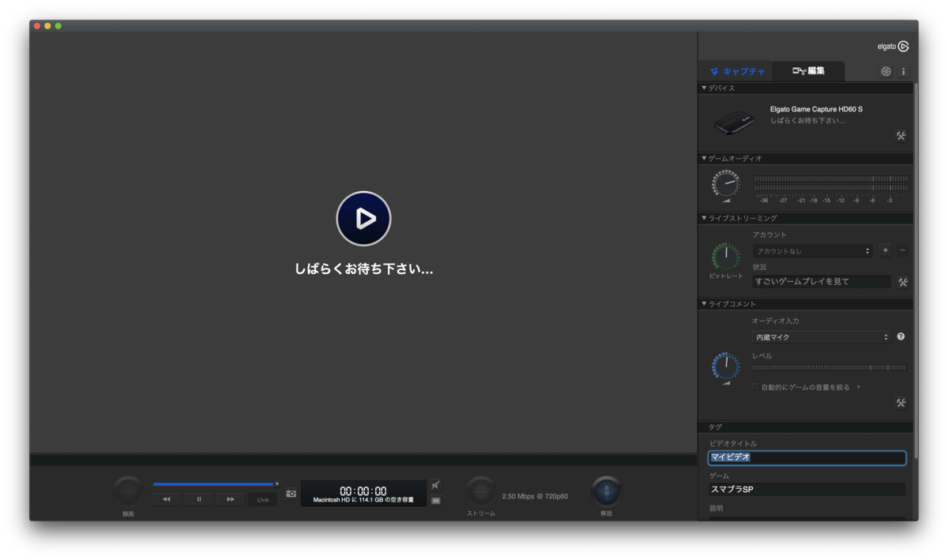Open the help icon next to audio input
Screen dimensions: 948x560
pos(901,336)
